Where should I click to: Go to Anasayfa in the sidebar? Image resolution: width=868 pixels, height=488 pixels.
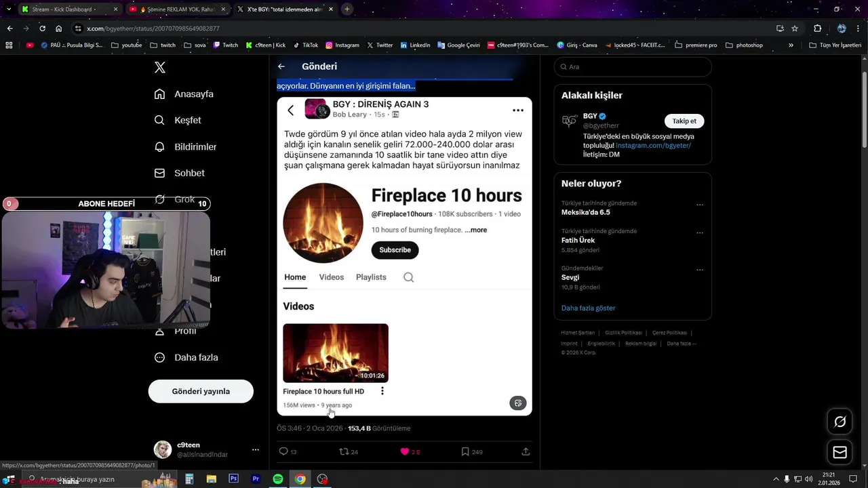[184, 94]
